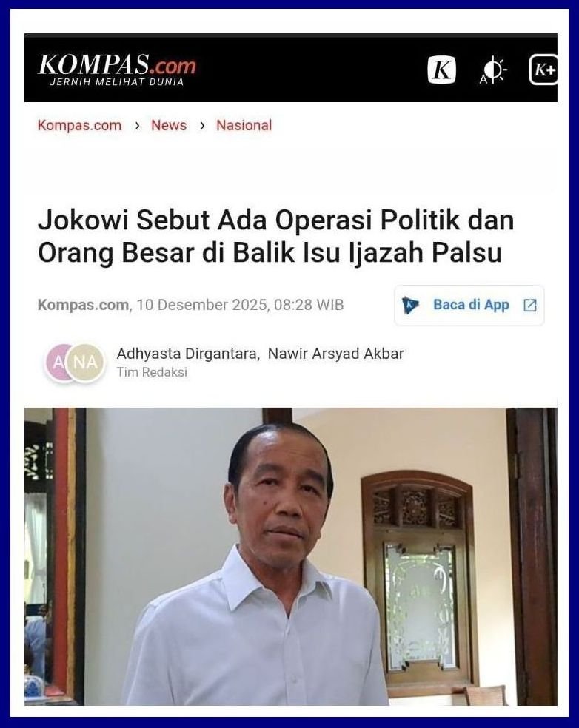The image size is (579, 728).
Task: Open author Nawir Arsyad Akbar's profile
Action: coord(336,354)
